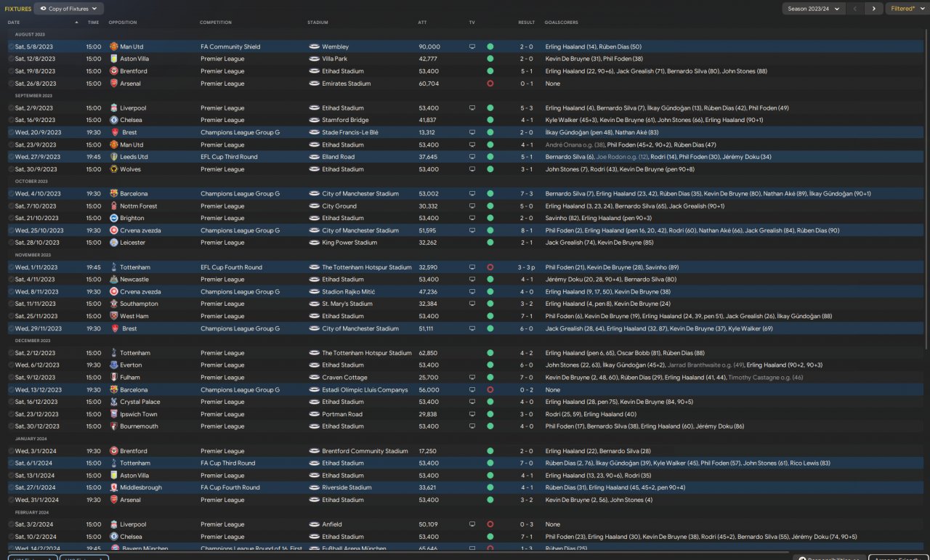
Task: Click the West Ham club crest
Action: tap(113, 316)
